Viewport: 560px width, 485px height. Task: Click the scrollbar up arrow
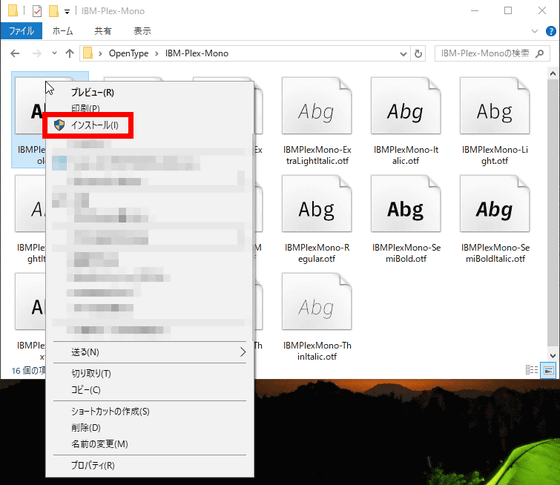552,74
